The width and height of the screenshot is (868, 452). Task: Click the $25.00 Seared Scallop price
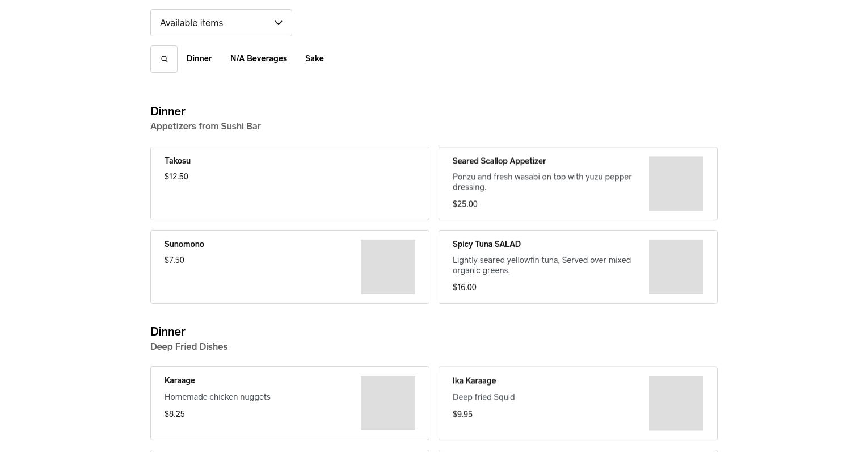(x=465, y=204)
